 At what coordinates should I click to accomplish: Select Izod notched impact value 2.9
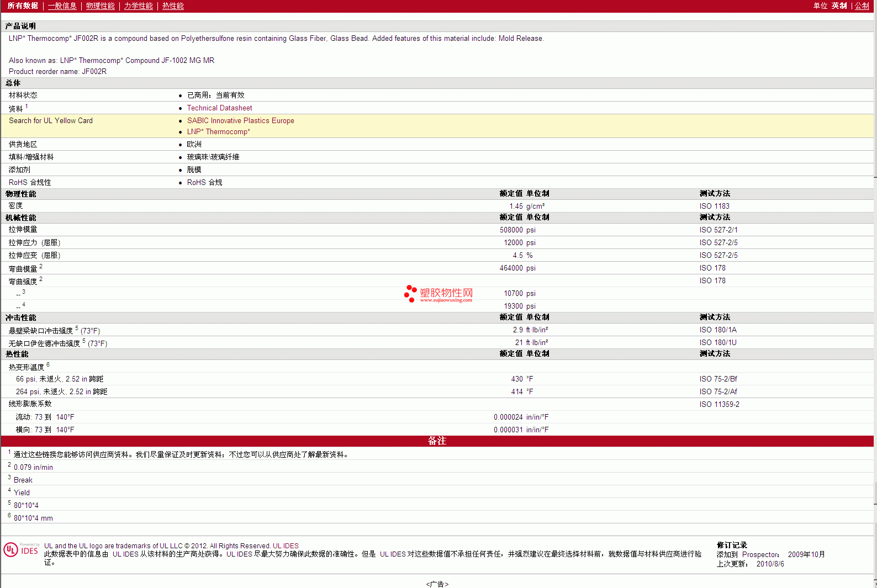click(517, 330)
